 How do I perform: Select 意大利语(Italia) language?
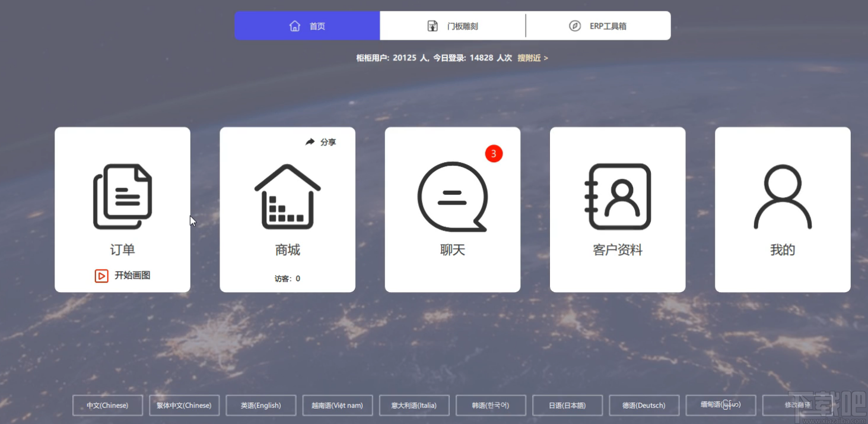[414, 406]
